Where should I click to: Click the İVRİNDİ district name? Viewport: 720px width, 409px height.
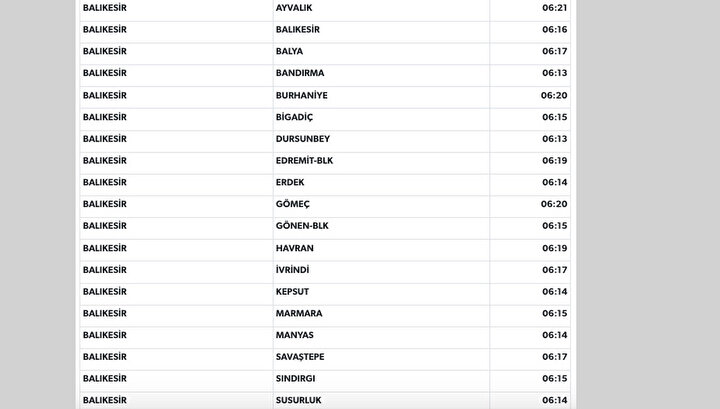pyautogui.click(x=292, y=270)
